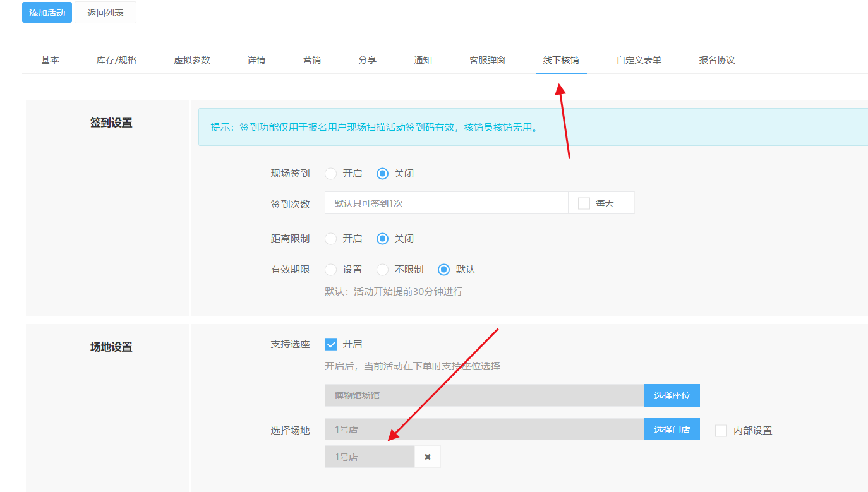Viewport: 868px width, 492px height.
Task: Uncheck 支持选座 开启 checkbox
Action: (x=330, y=344)
